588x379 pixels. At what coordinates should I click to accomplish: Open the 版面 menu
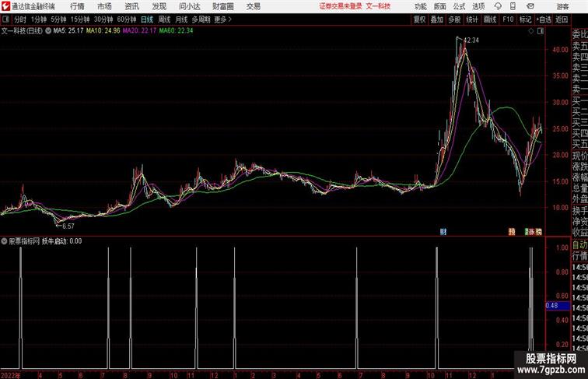440,6
